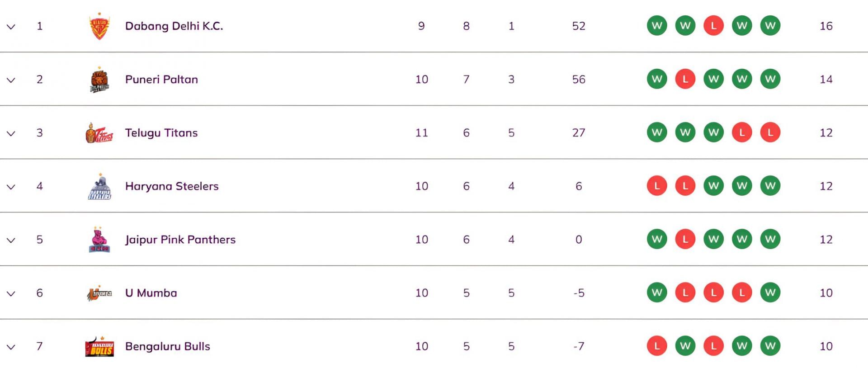Select the U Mumba team name
Viewport: 868px width, 368px height.
[x=151, y=293]
